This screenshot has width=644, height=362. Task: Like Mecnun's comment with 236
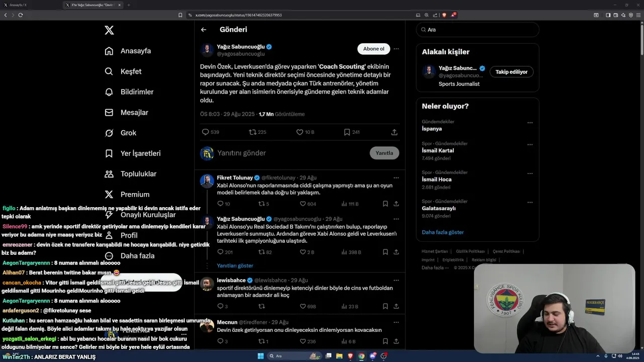pos(308,341)
